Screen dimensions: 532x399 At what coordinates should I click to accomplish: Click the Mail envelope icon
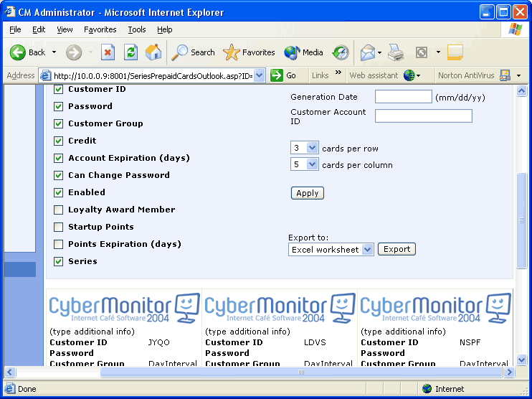(367, 53)
